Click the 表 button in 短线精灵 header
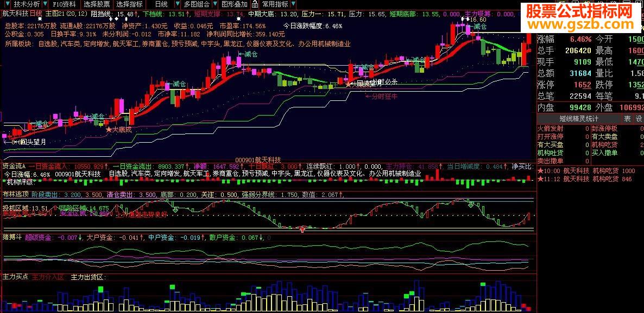The image size is (644, 313). click(x=627, y=119)
